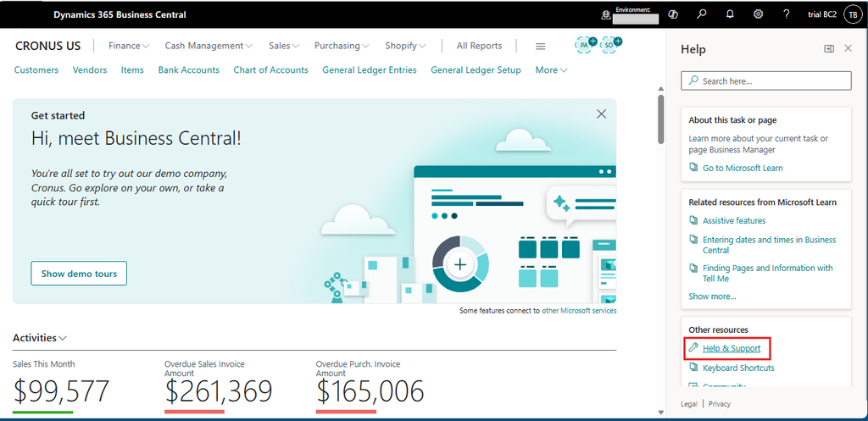The image size is (868, 421).
Task: Click the scroll up arrow
Action: point(660,88)
